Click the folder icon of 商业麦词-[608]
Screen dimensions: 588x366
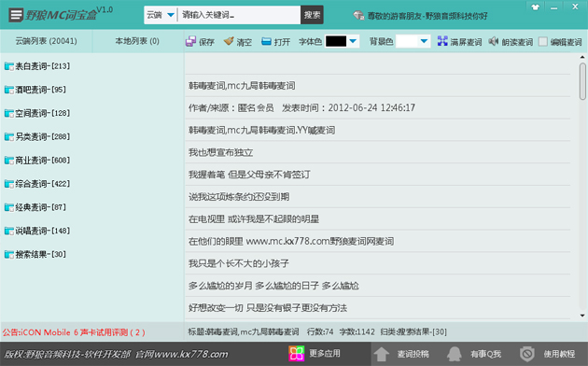pos(9,161)
